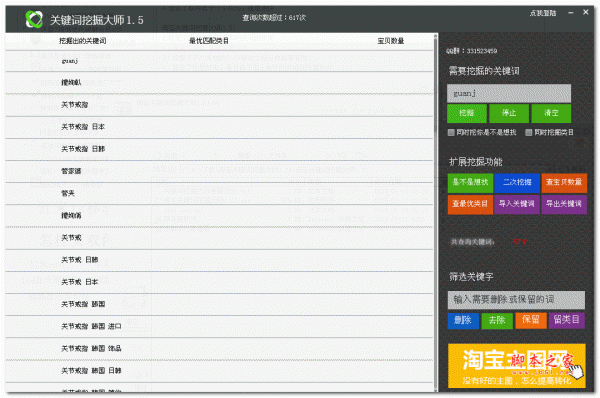The height and width of the screenshot is (398, 600).
Task: Select the 关节戒 日本 keyword row
Action: [219, 282]
